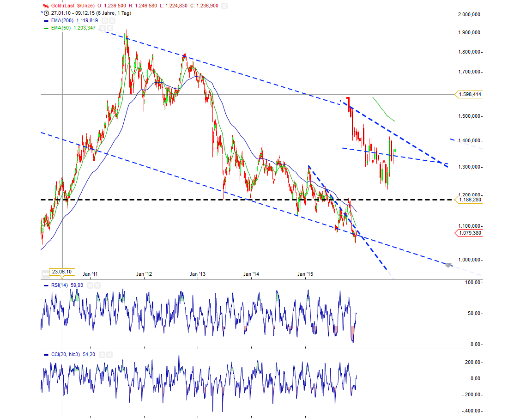
Task: Select the 23.06.10 date label box
Action: (61, 272)
